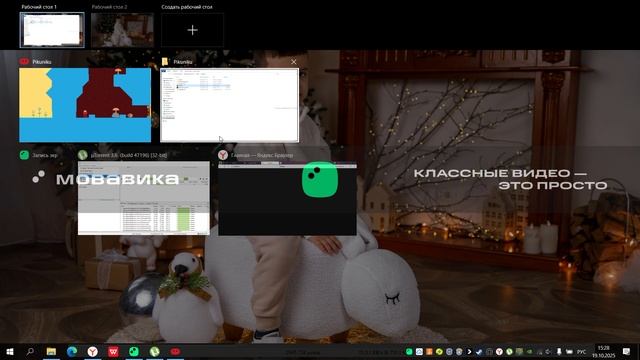Click the green Запись экрана window icon
The image size is (640, 360).
coord(24,155)
